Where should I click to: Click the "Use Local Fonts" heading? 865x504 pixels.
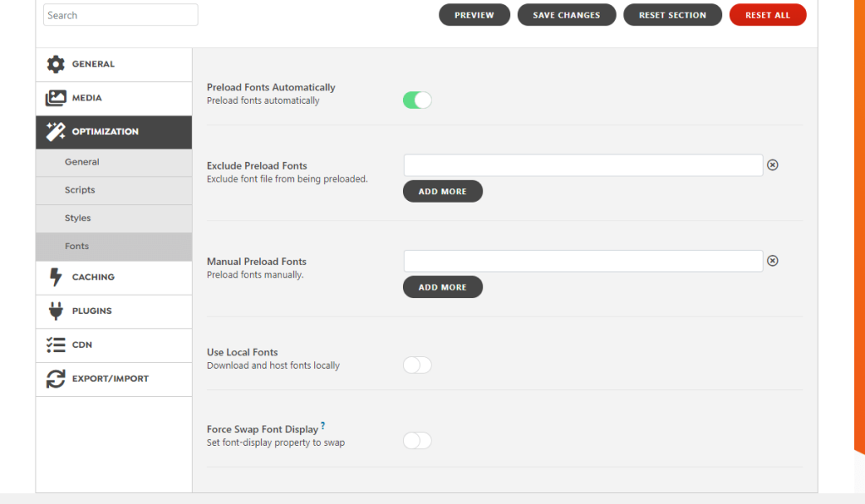[242, 352]
